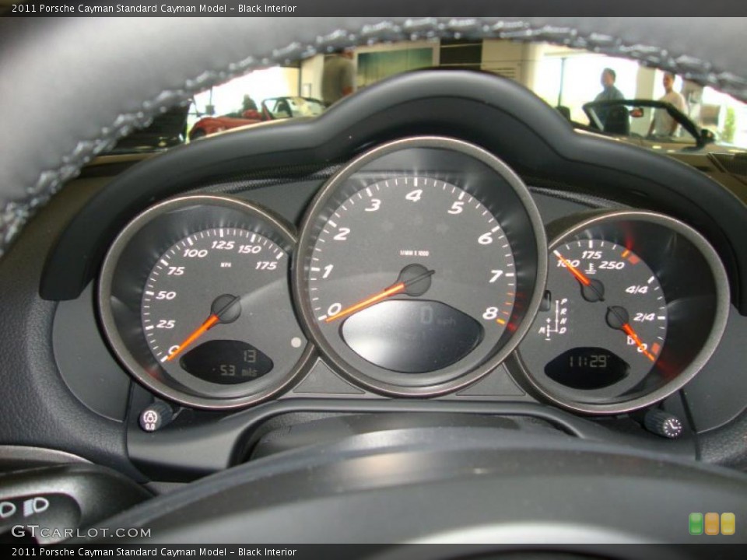The height and width of the screenshot is (560, 747).
Task: Click the coolant temperature needle hub
Action: (593, 289)
